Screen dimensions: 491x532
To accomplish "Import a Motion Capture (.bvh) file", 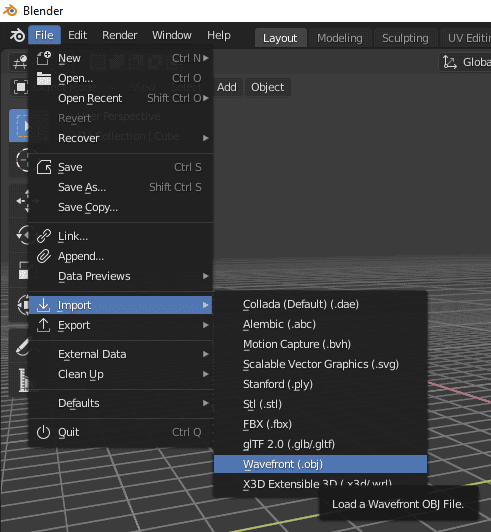I will (x=320, y=344).
